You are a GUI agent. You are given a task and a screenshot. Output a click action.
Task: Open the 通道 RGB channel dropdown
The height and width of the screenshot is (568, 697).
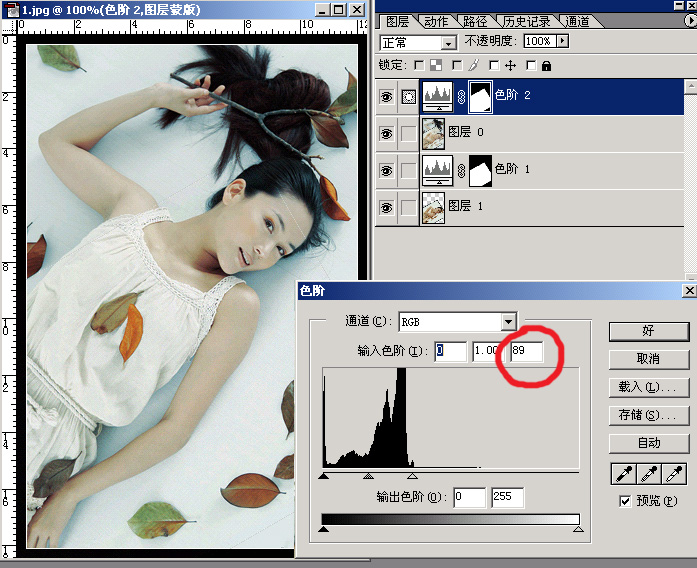pyautogui.click(x=508, y=321)
